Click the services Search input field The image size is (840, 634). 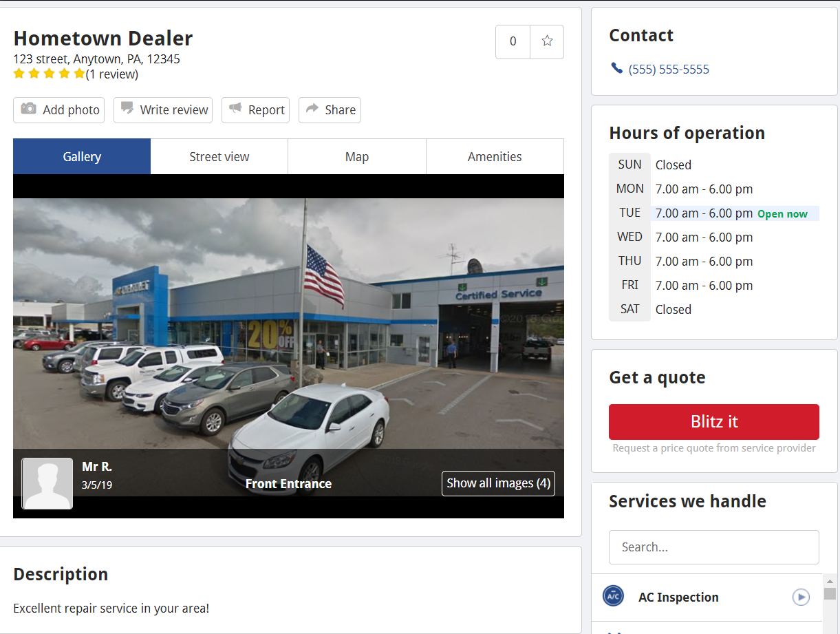coord(713,547)
